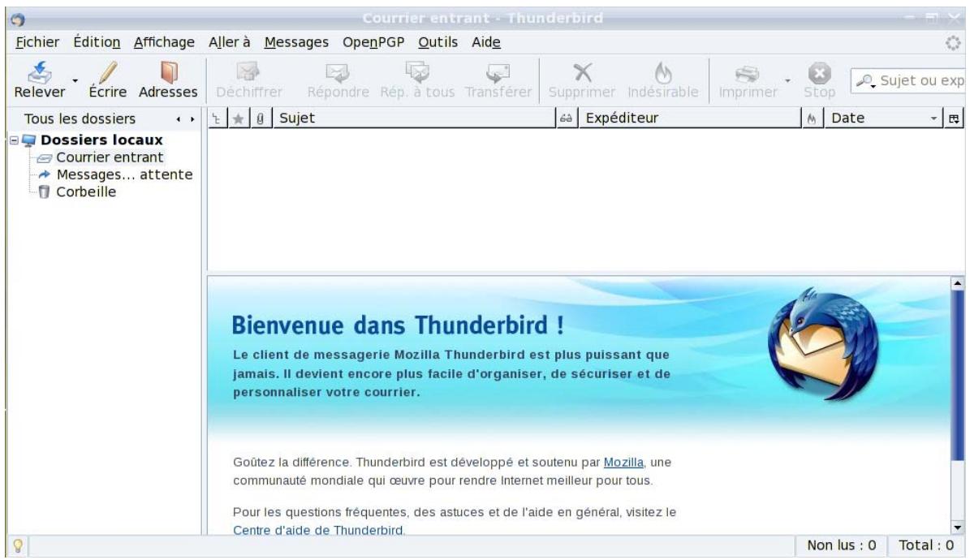Click the Supprimer delete icon
The height and width of the screenshot is (560, 970).
[582, 72]
